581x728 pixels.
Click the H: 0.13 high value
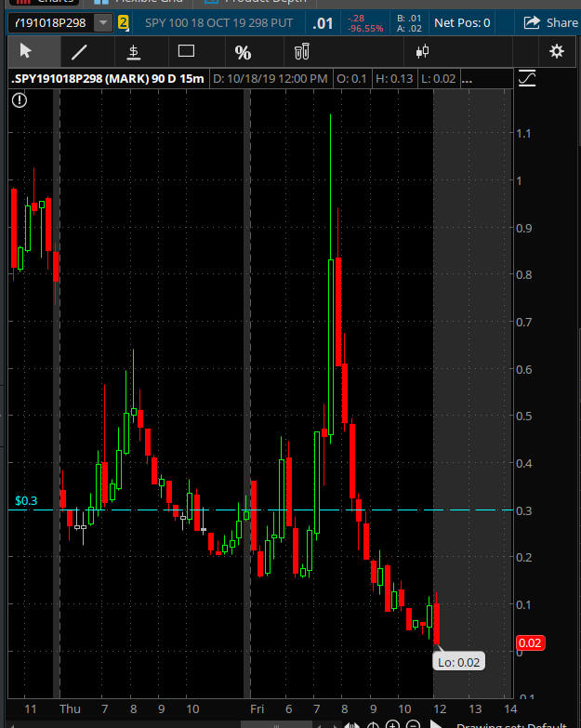pos(394,79)
